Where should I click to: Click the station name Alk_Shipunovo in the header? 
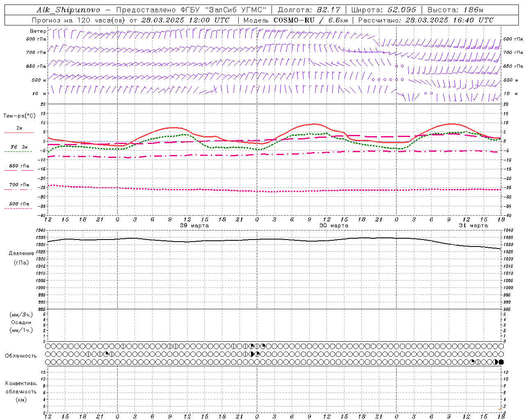(68, 10)
